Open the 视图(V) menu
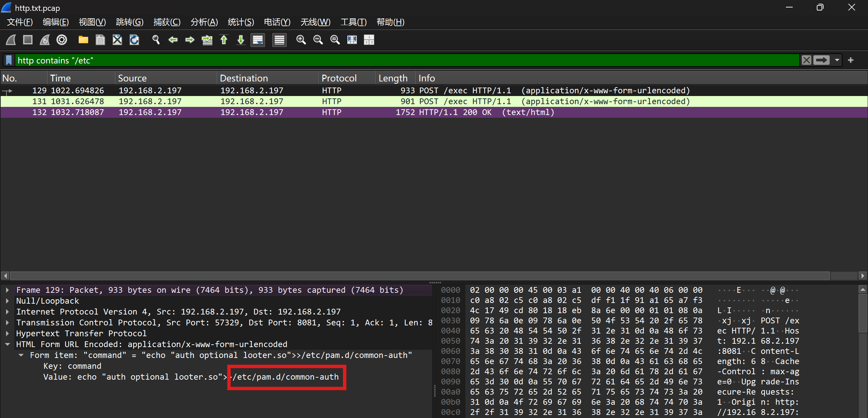 coord(92,22)
